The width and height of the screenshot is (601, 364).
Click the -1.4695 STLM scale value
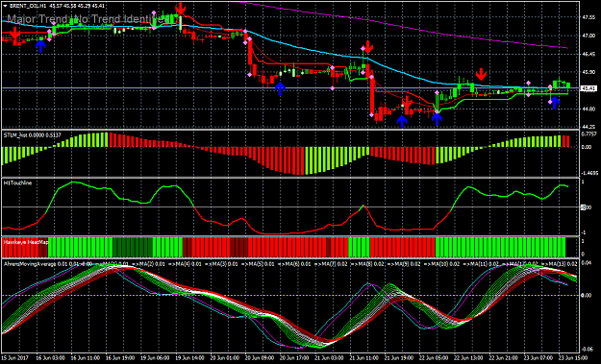(x=588, y=173)
